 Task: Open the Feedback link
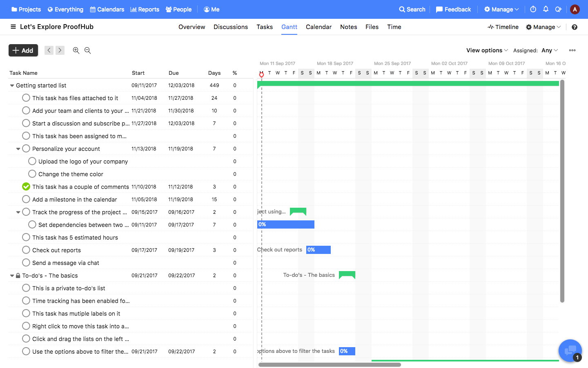tap(453, 9)
